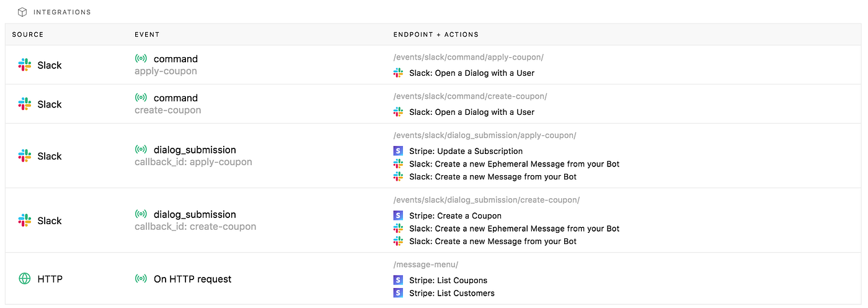Viewport: 868px width, 308px height.
Task: Select the Stripe: List Coupons action
Action: click(x=448, y=280)
